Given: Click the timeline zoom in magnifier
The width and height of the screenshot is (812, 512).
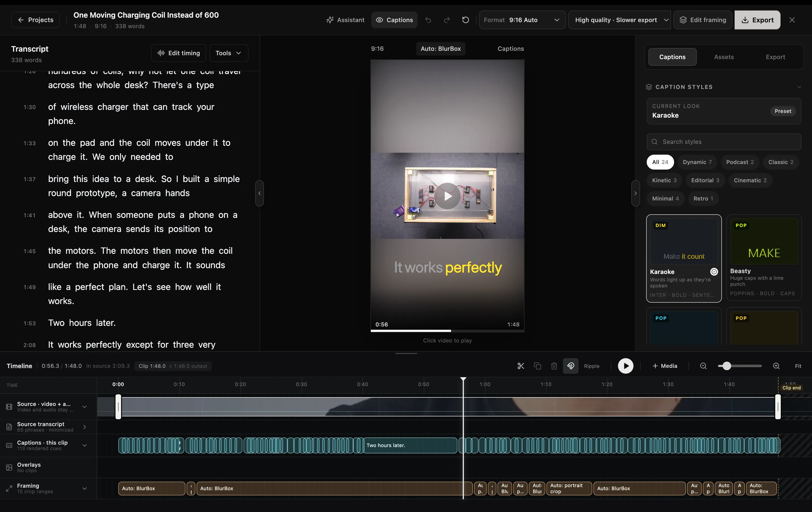Looking at the screenshot, I should click(776, 366).
